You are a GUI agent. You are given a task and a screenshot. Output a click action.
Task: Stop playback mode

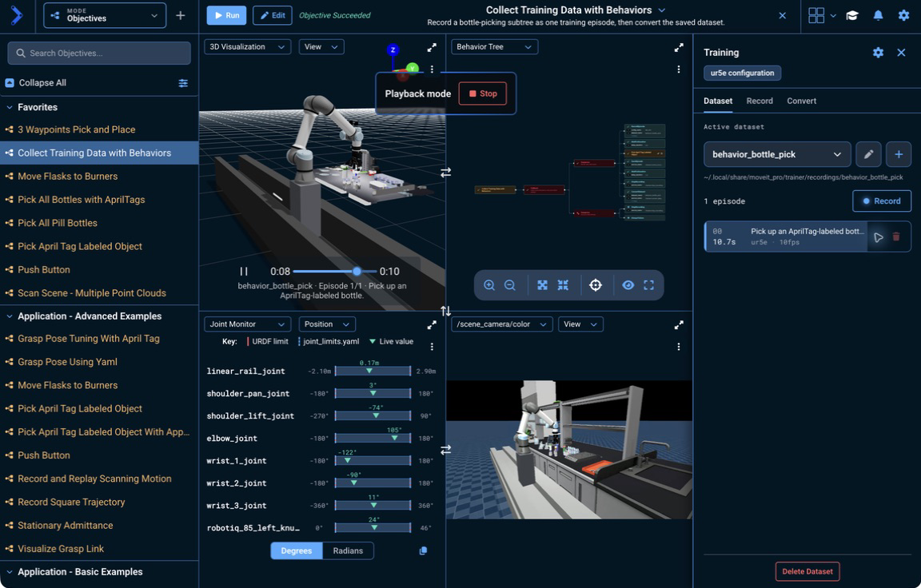[482, 94]
